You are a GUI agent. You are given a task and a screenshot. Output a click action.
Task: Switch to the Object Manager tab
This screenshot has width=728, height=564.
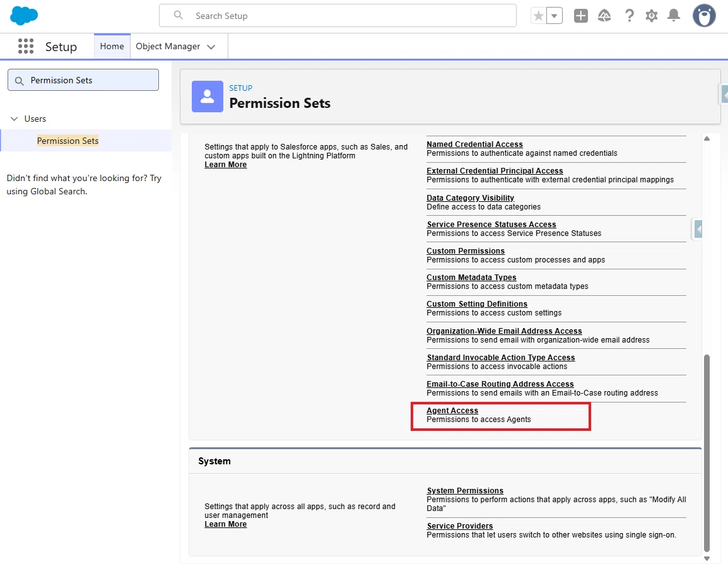click(168, 47)
